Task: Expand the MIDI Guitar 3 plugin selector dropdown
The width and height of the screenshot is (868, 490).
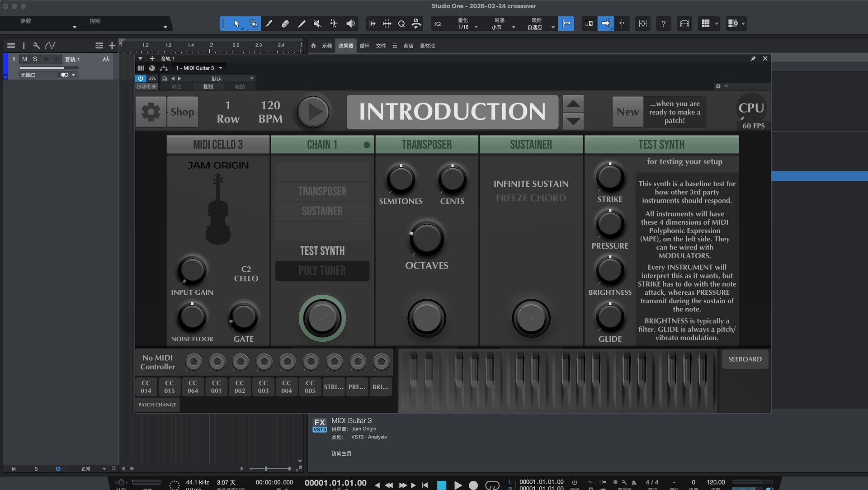Action: tap(221, 68)
